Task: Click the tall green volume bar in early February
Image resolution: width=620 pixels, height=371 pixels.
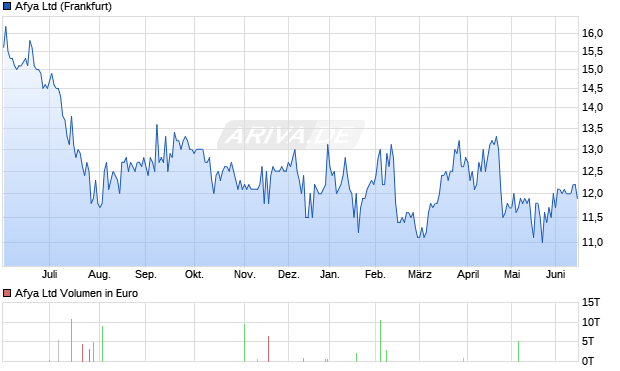Action: [x=380, y=341]
